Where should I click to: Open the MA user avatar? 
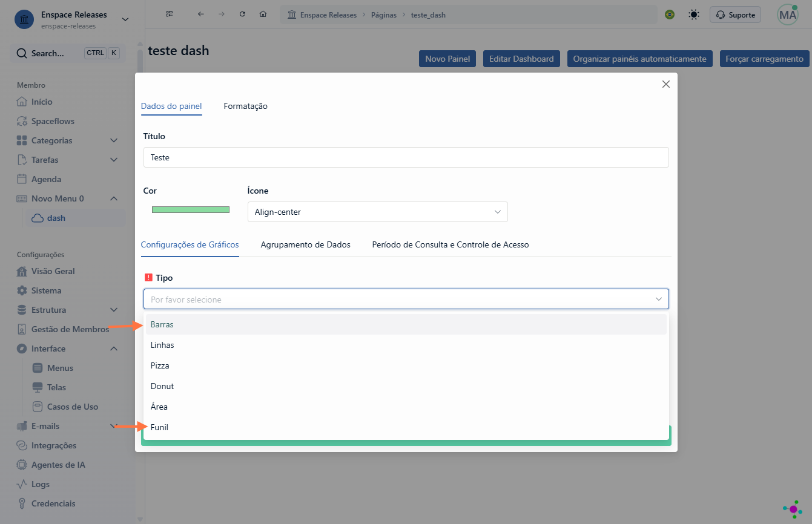click(788, 15)
